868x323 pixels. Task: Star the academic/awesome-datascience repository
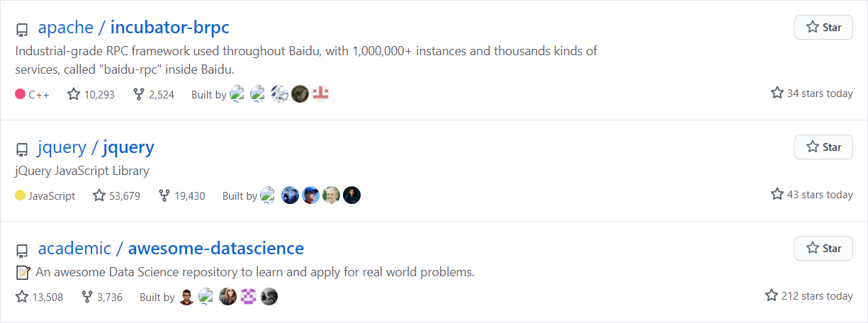click(823, 249)
